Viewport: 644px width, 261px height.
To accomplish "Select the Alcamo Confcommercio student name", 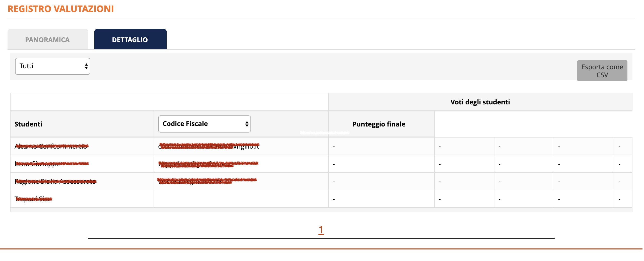I will pos(51,146).
